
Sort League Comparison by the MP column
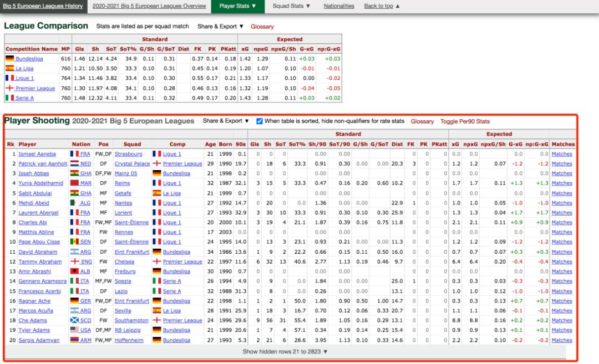coord(65,49)
